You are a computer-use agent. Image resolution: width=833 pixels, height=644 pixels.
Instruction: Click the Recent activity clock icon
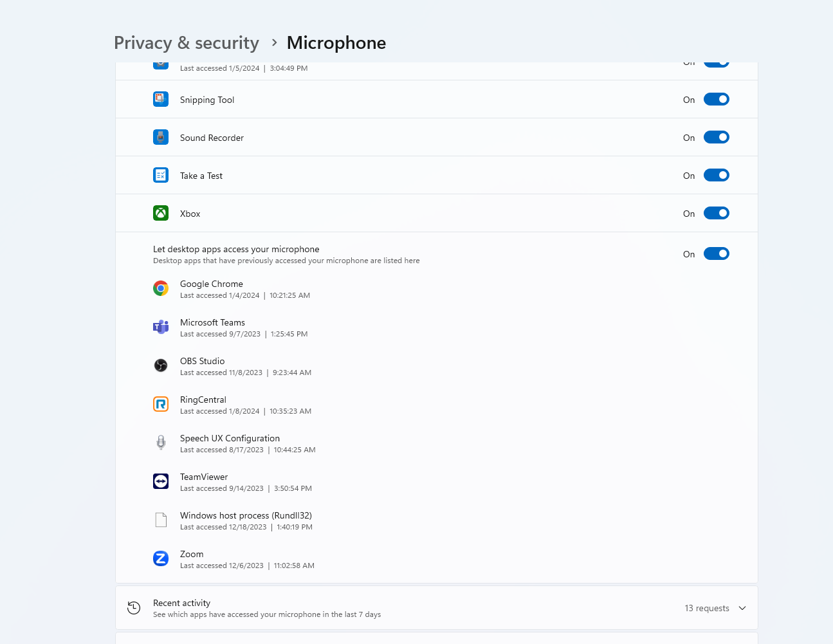click(134, 608)
